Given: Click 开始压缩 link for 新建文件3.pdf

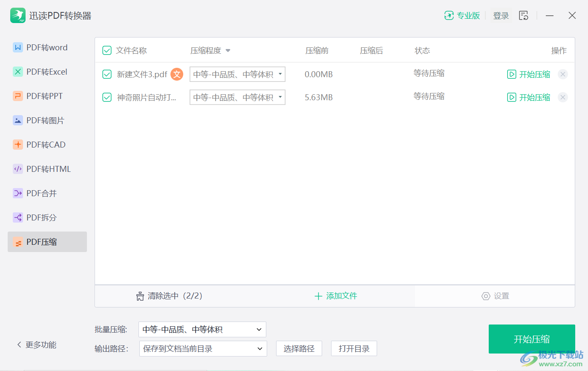Looking at the screenshot, I should pos(535,74).
